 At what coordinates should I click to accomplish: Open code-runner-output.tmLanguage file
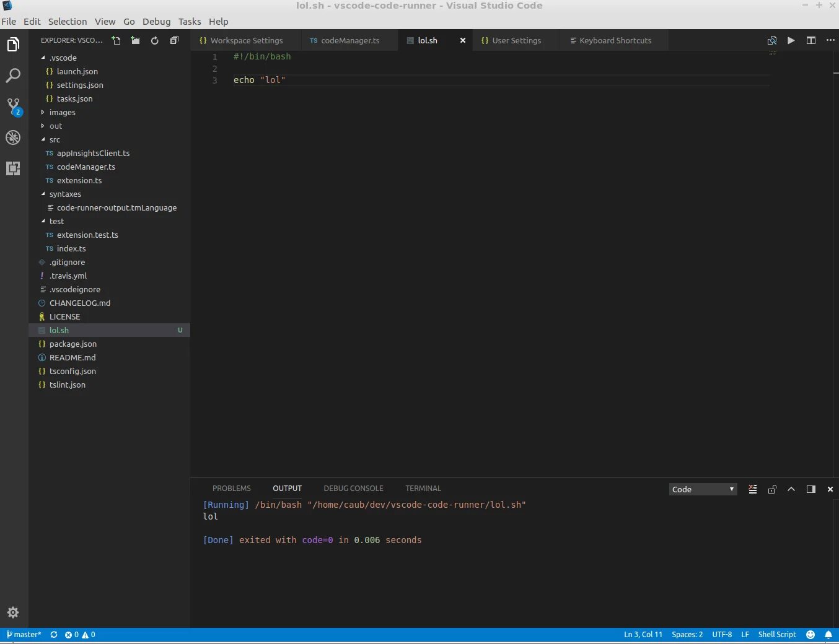(109, 207)
